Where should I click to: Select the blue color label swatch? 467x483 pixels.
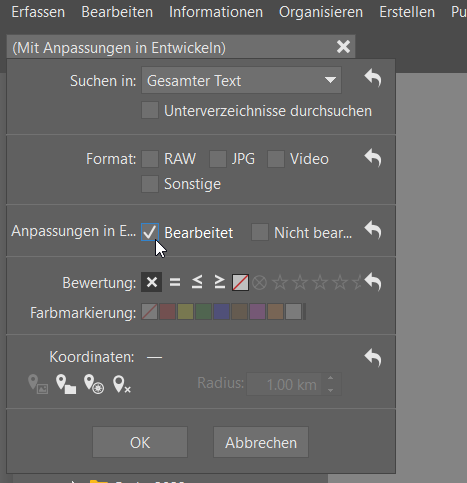[221, 312]
